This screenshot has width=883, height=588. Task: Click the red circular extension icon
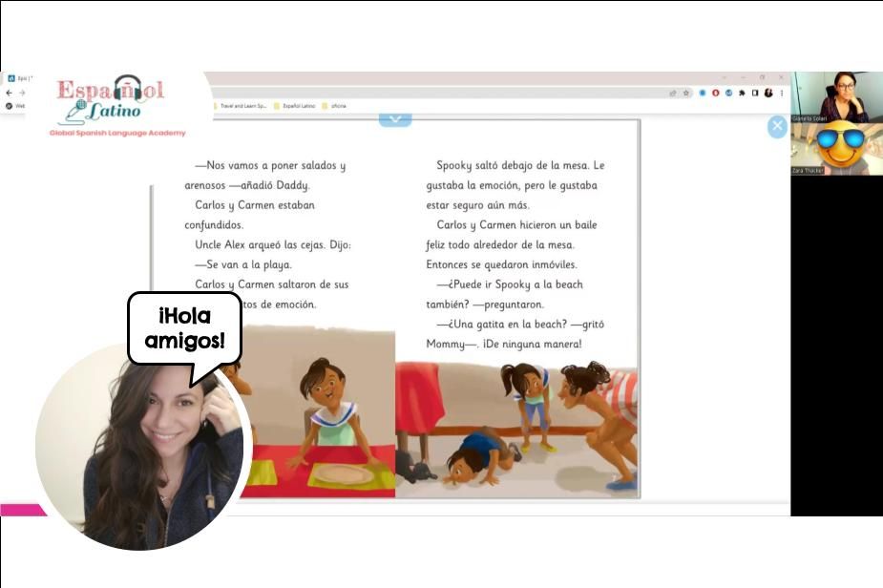716,93
